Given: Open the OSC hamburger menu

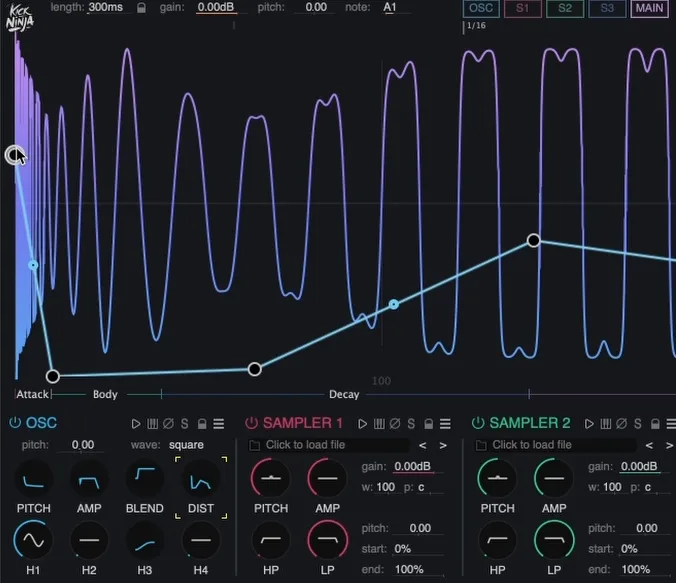Looking at the screenshot, I should click(x=219, y=424).
